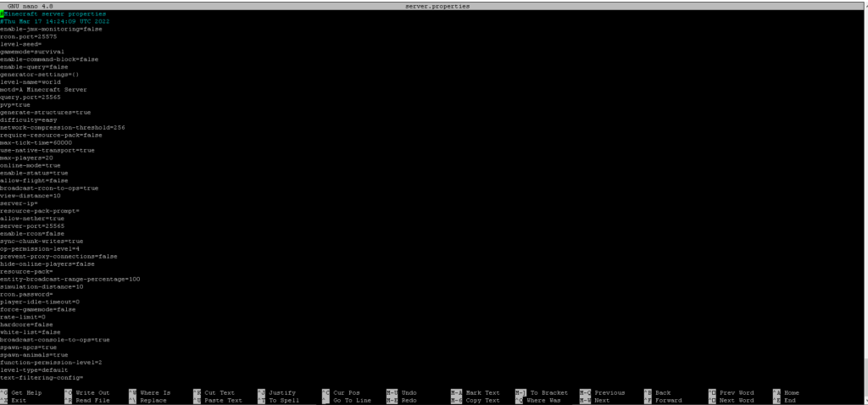Click the network-compression-threshold=256 line
The height and width of the screenshot is (405, 868).
63,127
